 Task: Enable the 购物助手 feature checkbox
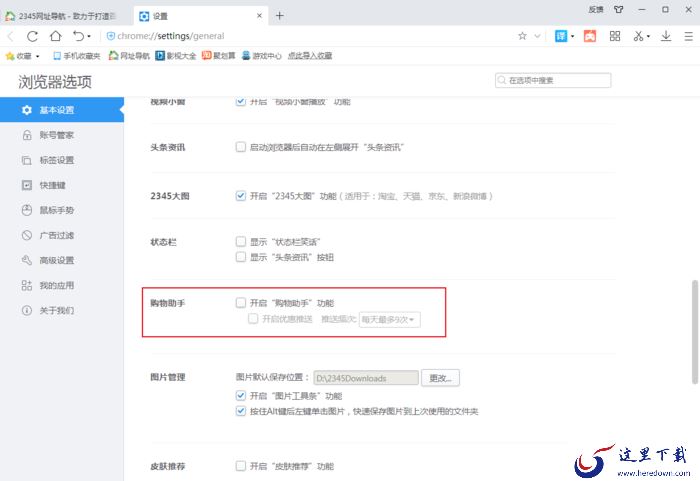(241, 303)
